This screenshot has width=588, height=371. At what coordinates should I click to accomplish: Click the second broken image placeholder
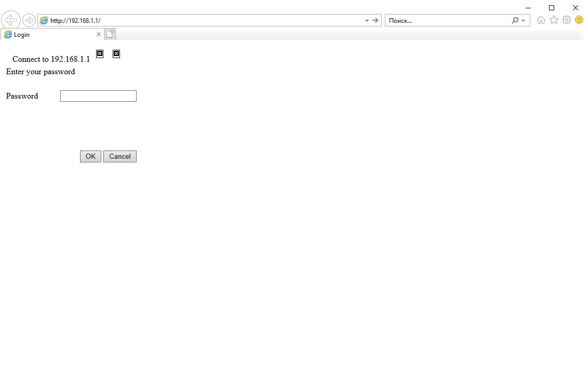(116, 53)
